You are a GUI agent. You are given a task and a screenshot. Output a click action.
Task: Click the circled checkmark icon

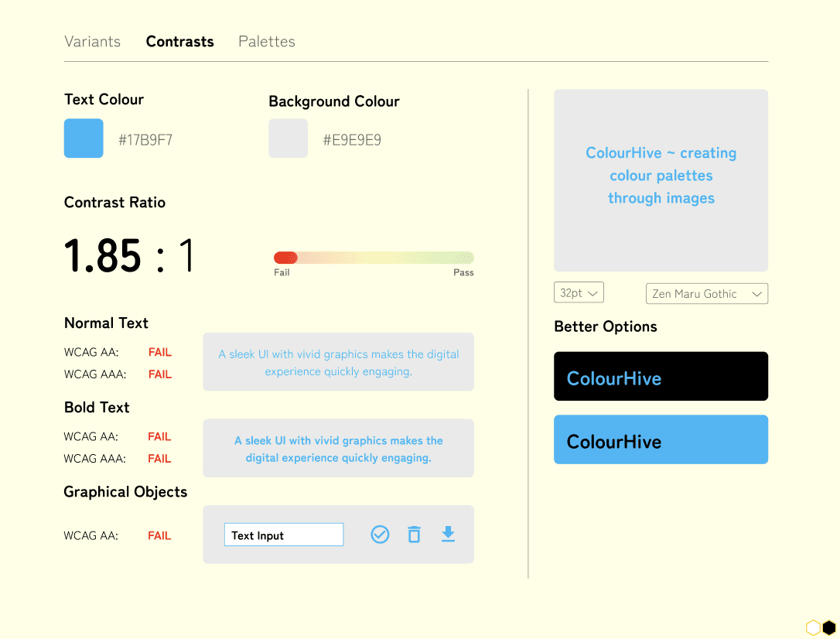(x=380, y=535)
